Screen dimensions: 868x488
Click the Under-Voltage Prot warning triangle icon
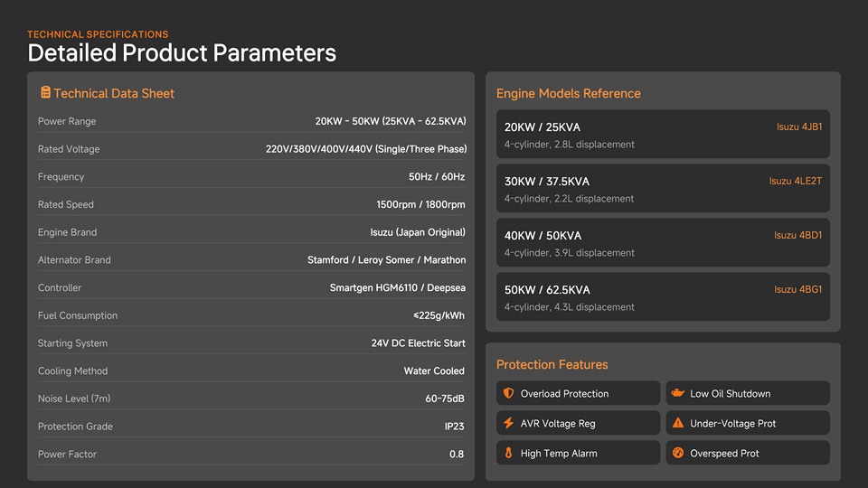[678, 423]
